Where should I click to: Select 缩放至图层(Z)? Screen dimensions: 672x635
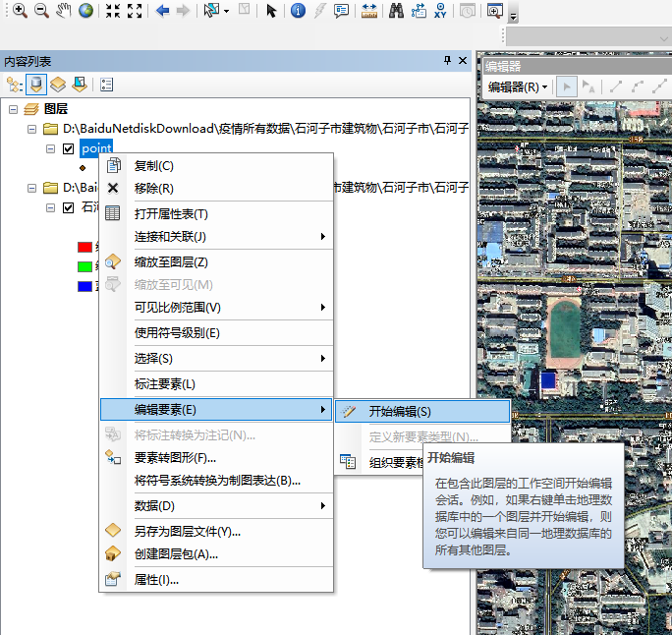click(216, 262)
